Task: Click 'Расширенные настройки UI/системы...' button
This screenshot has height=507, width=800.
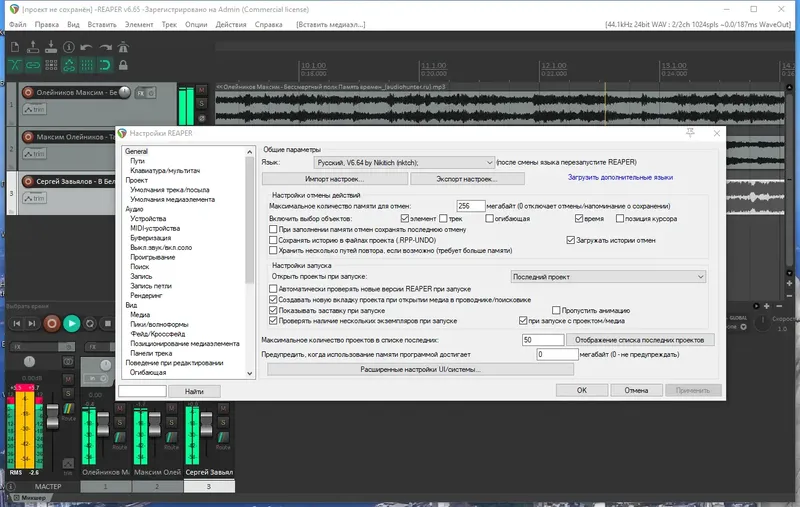Action: [x=420, y=369]
